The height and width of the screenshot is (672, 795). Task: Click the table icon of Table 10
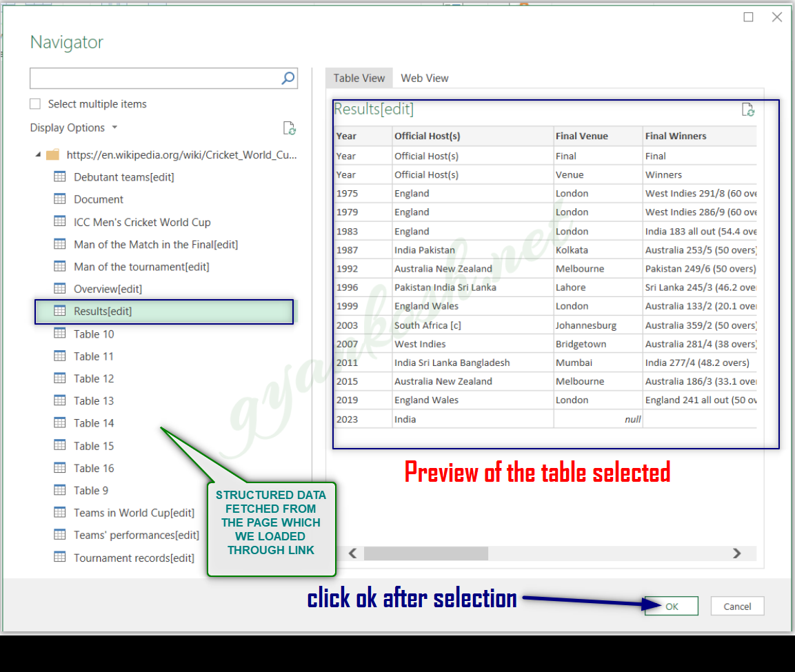coord(60,334)
